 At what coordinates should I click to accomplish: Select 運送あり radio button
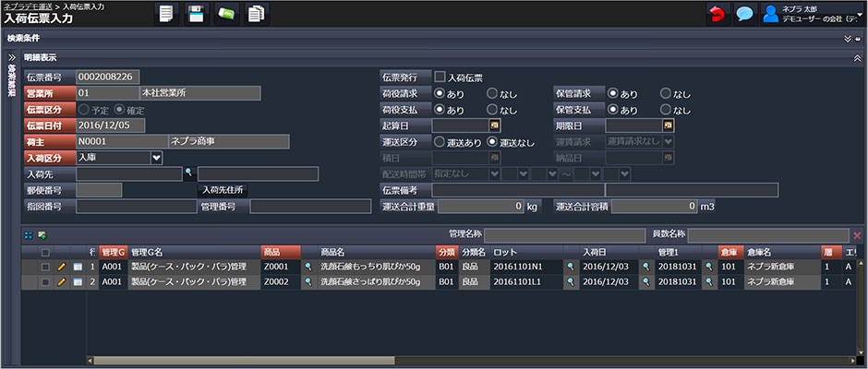440,141
